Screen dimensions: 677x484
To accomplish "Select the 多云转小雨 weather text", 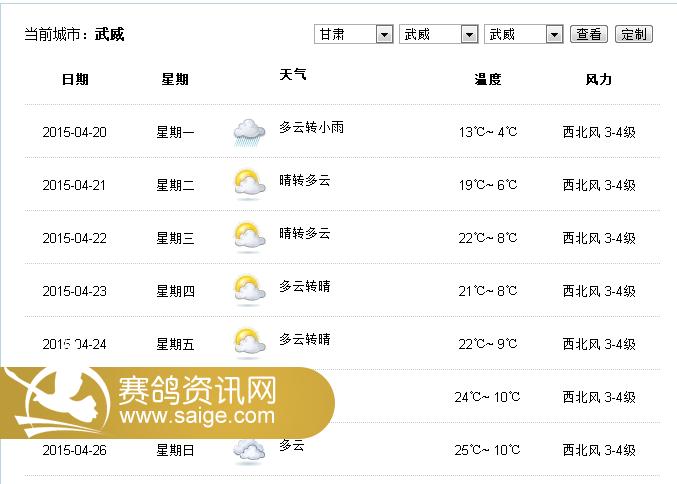I will click(311, 127).
